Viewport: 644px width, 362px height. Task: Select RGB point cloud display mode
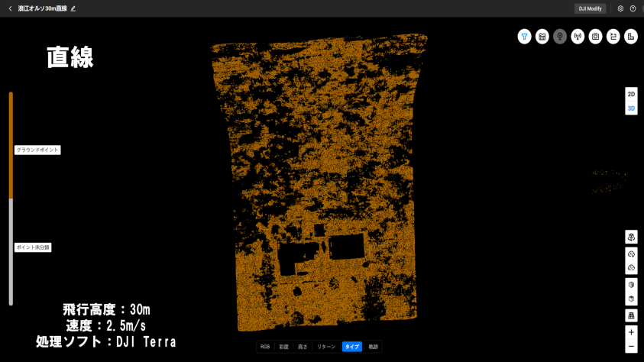pyautogui.click(x=265, y=347)
